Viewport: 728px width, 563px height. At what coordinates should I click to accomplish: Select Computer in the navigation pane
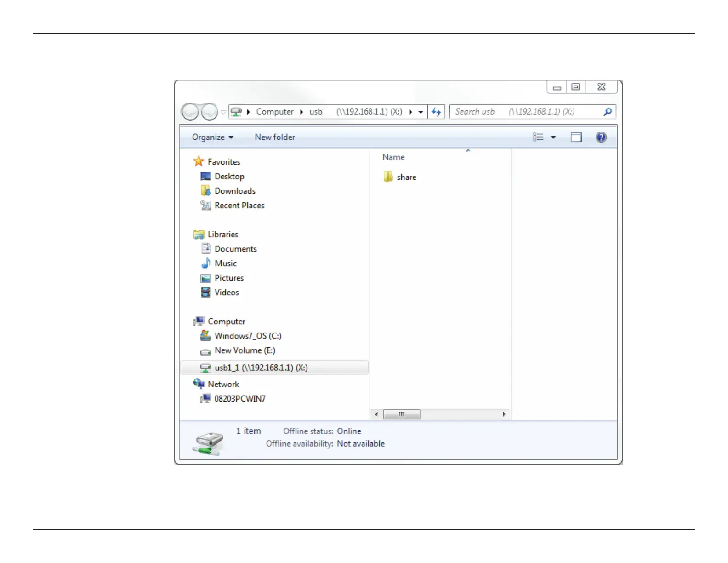pyautogui.click(x=227, y=322)
